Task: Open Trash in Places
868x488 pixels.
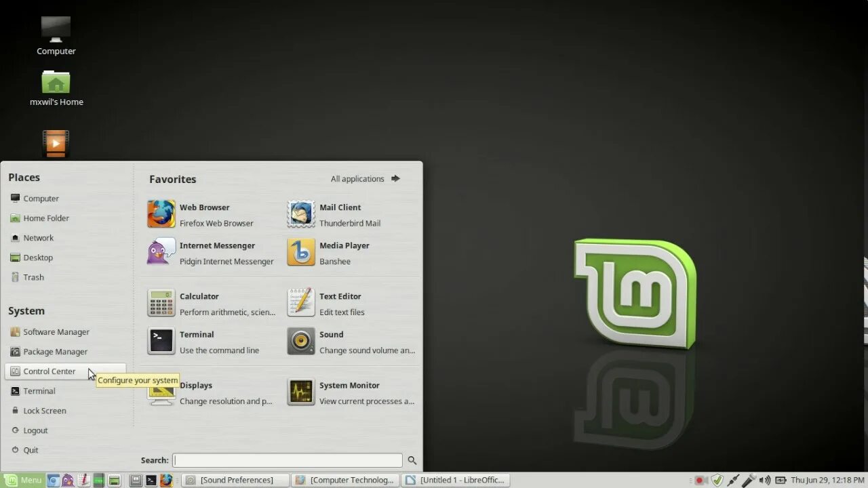Action: coord(66,277)
